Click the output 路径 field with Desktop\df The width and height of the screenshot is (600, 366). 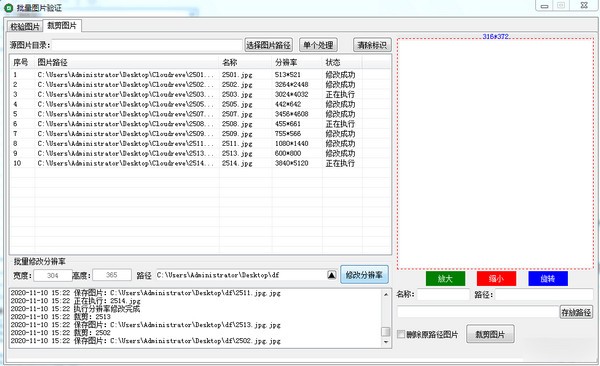point(241,275)
